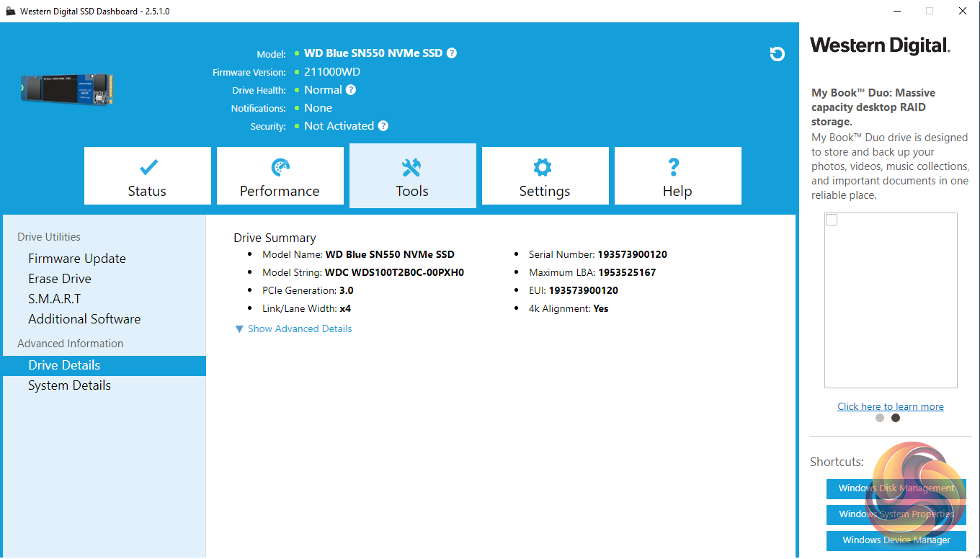Image resolution: width=980 pixels, height=559 pixels.
Task: Click the 'Normal' drive health value
Action: 323,90
